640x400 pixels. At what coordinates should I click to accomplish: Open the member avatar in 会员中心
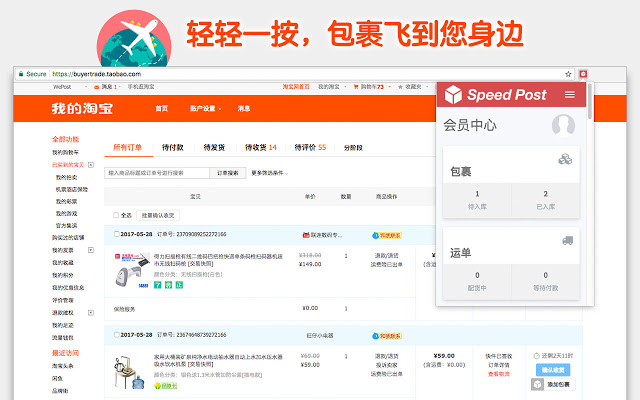click(563, 125)
